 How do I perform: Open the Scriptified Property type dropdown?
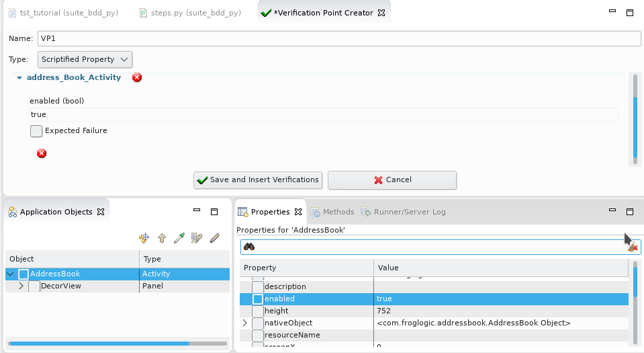[x=85, y=59]
